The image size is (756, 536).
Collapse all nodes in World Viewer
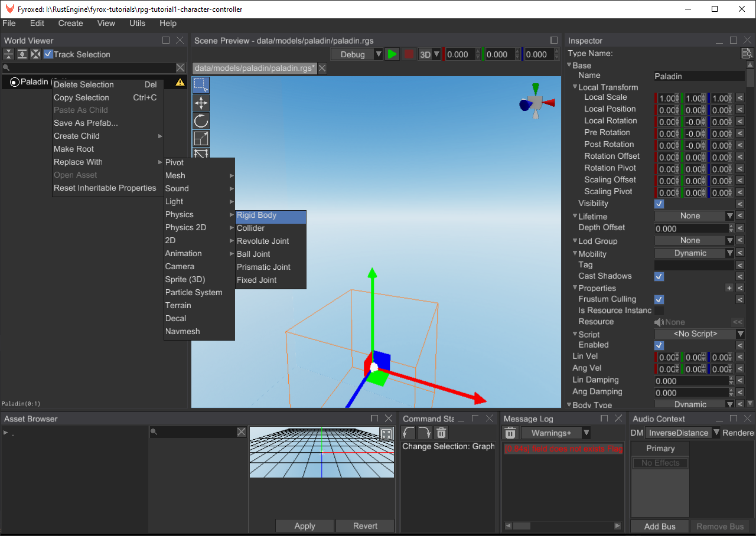click(x=9, y=54)
